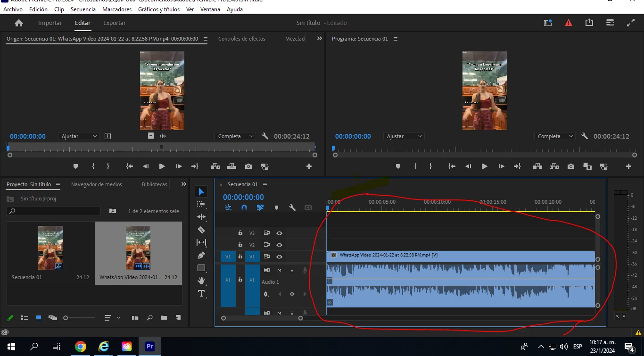Image resolution: width=644 pixels, height=356 pixels.
Task: Switch to the Importar workspace
Action: pos(50,23)
